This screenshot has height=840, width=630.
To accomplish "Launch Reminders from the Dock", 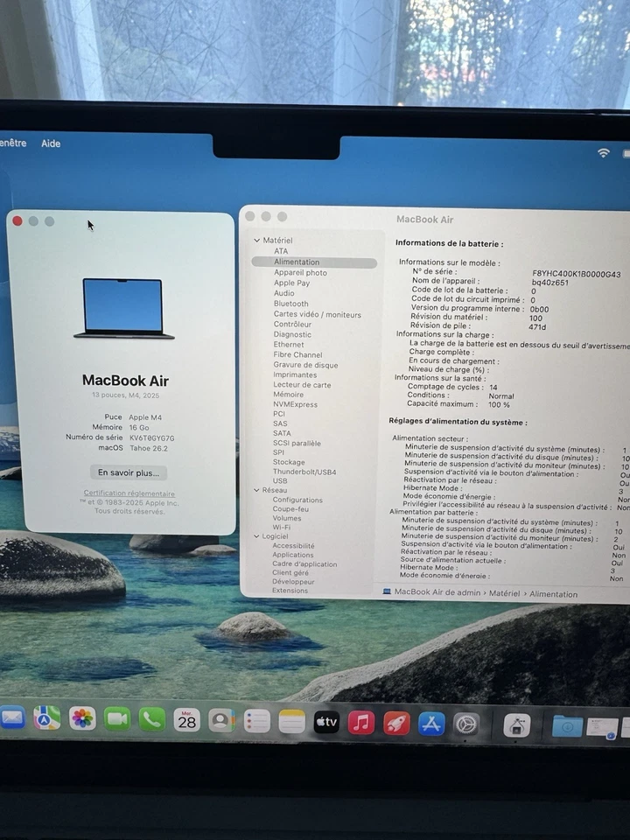I will (256, 722).
